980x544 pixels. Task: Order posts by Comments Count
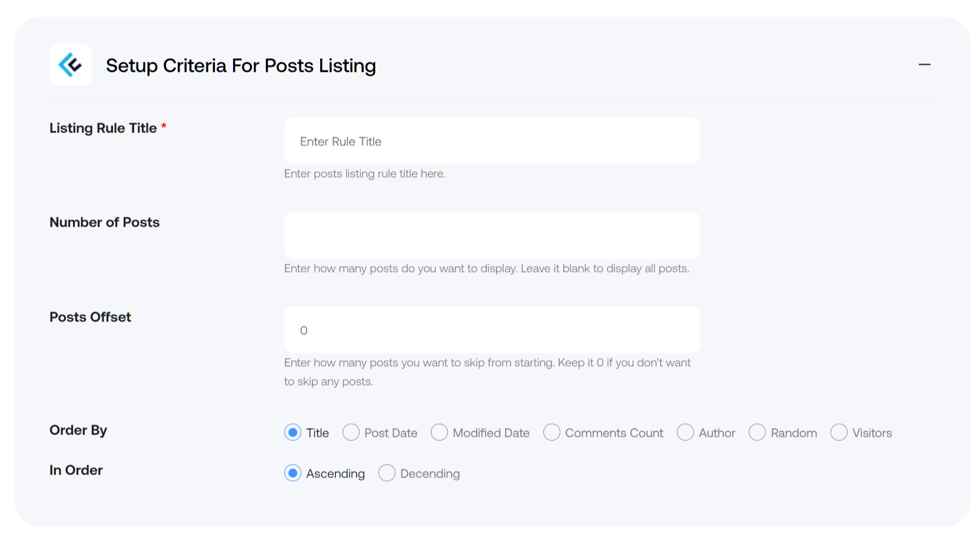552,433
